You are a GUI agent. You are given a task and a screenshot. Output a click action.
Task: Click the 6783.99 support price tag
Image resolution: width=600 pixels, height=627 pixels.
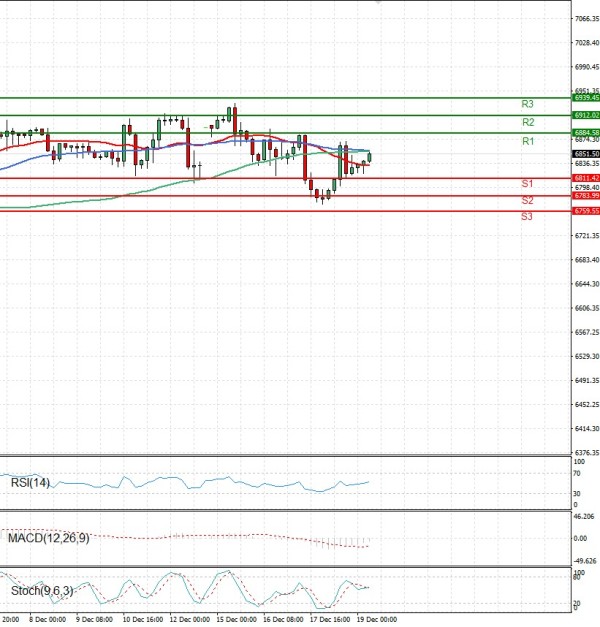click(585, 196)
